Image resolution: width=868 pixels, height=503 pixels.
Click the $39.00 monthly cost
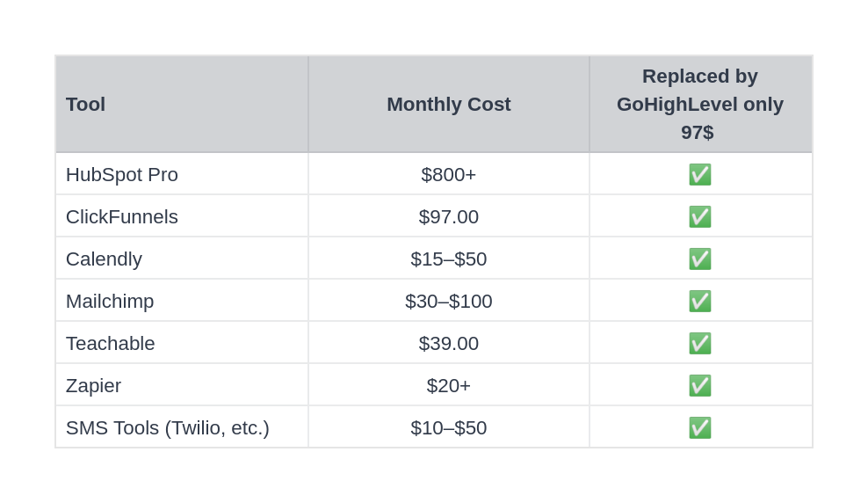click(x=448, y=344)
